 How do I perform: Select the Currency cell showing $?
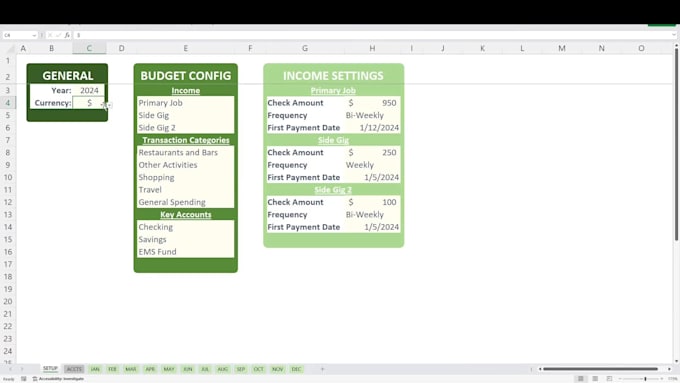coord(89,103)
